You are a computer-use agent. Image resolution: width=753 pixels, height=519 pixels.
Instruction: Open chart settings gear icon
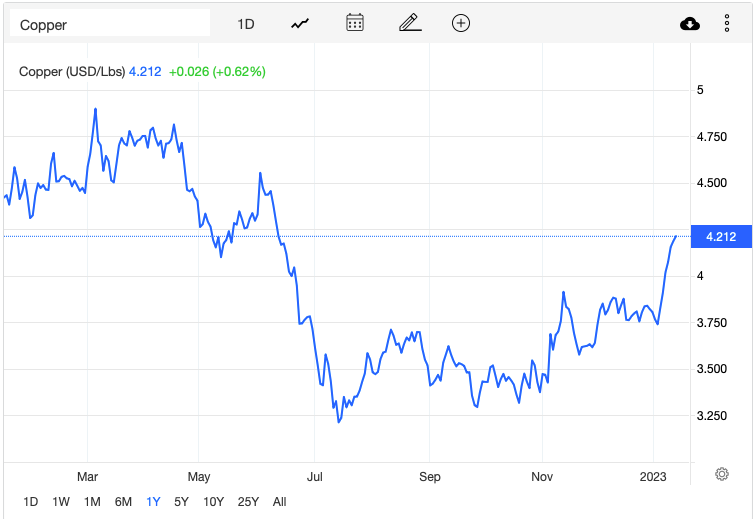click(x=722, y=474)
